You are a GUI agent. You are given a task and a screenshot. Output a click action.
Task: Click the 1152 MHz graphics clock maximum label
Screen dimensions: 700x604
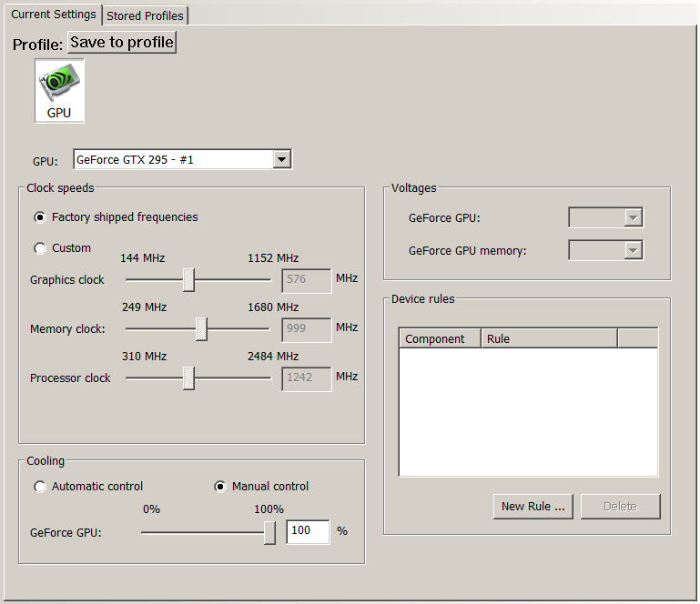click(x=273, y=258)
